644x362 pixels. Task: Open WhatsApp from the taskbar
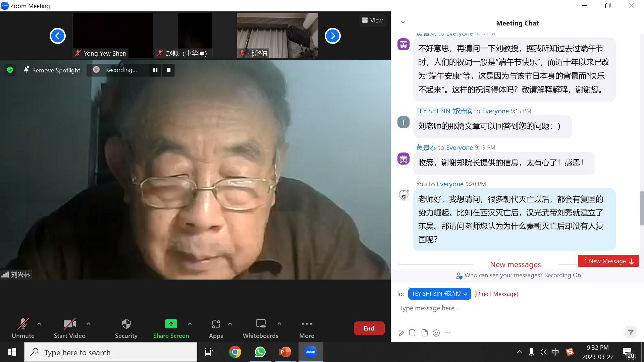(260, 352)
